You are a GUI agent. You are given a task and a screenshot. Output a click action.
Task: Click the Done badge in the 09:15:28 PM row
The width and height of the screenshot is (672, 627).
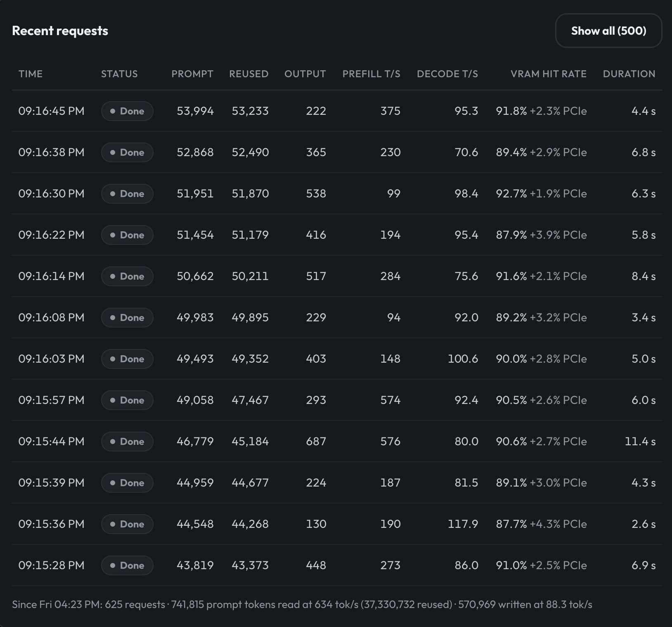(x=127, y=565)
